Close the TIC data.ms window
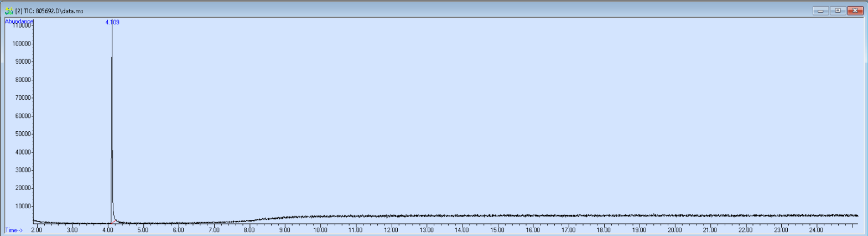The image size is (868, 236). (855, 11)
